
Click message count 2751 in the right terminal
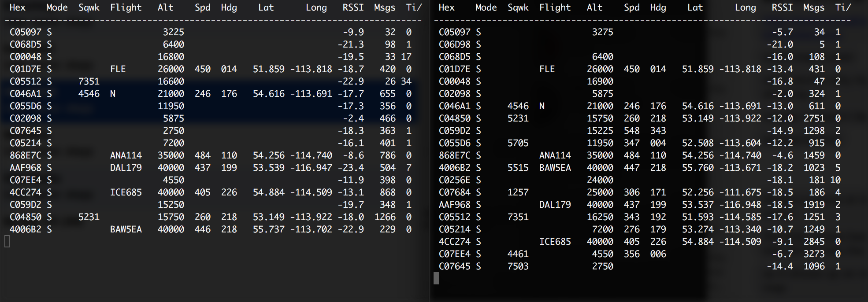pyautogui.click(x=814, y=118)
